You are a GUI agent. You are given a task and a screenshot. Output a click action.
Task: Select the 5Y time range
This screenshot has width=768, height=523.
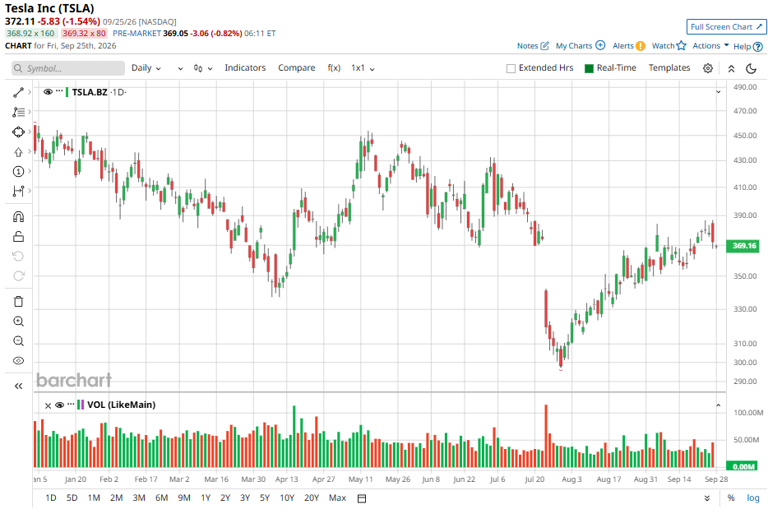tap(265, 498)
